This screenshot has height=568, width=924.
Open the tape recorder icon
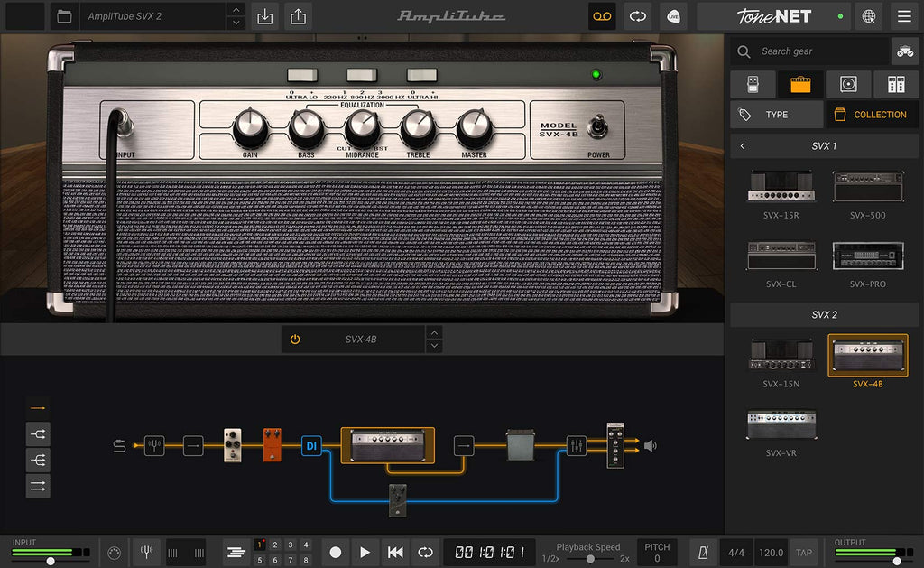[x=602, y=16]
